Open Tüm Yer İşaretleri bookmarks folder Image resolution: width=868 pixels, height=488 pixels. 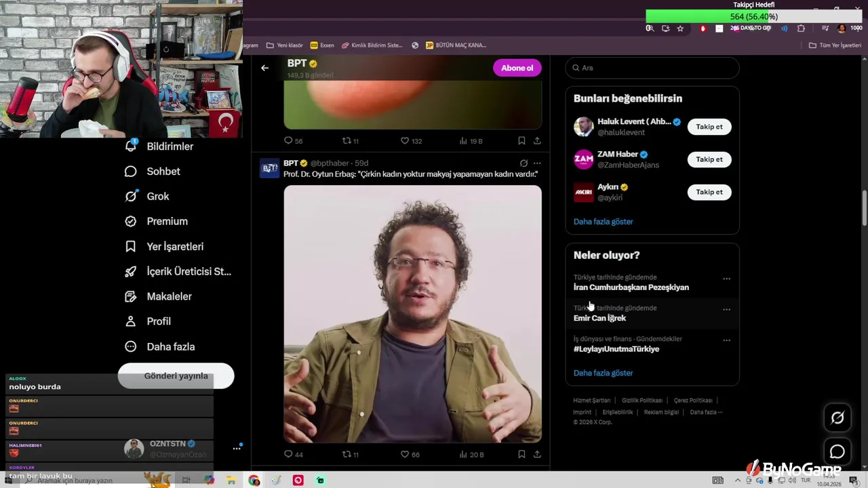coord(835,45)
